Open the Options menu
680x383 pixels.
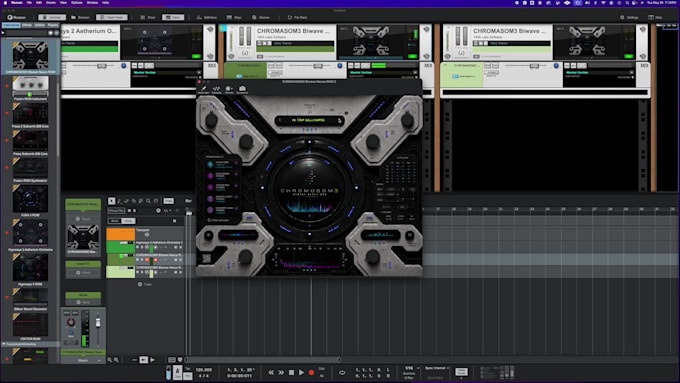(77, 3)
